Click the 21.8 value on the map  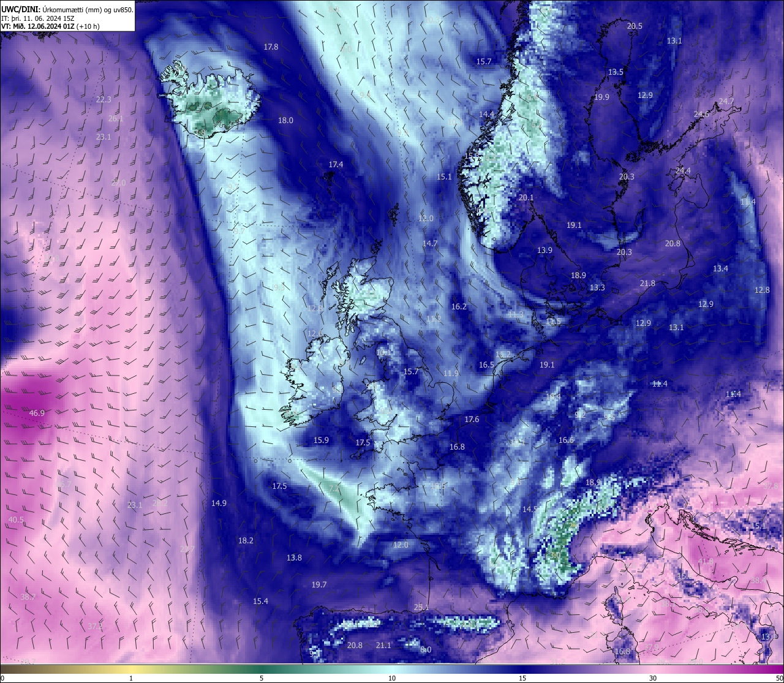(647, 284)
